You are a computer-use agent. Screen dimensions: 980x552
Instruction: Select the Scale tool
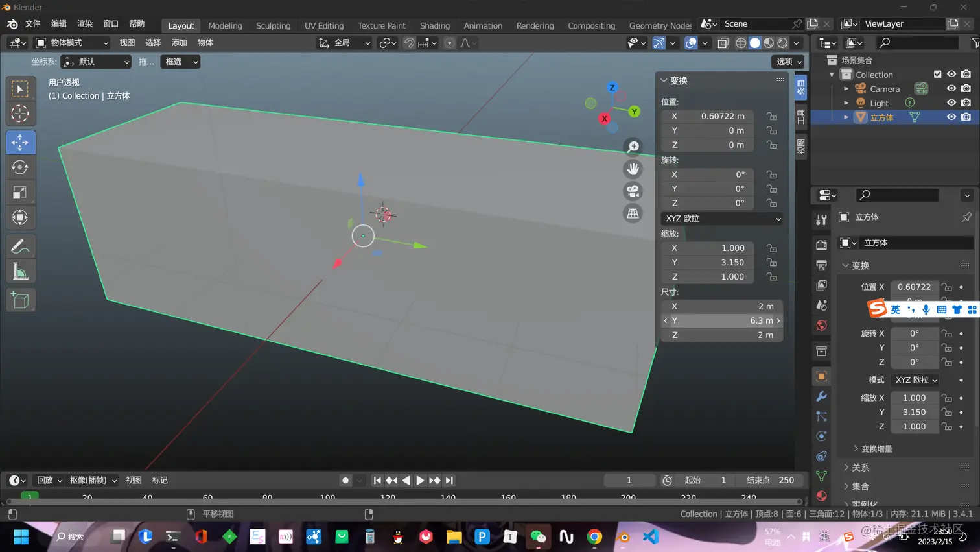[20, 193]
